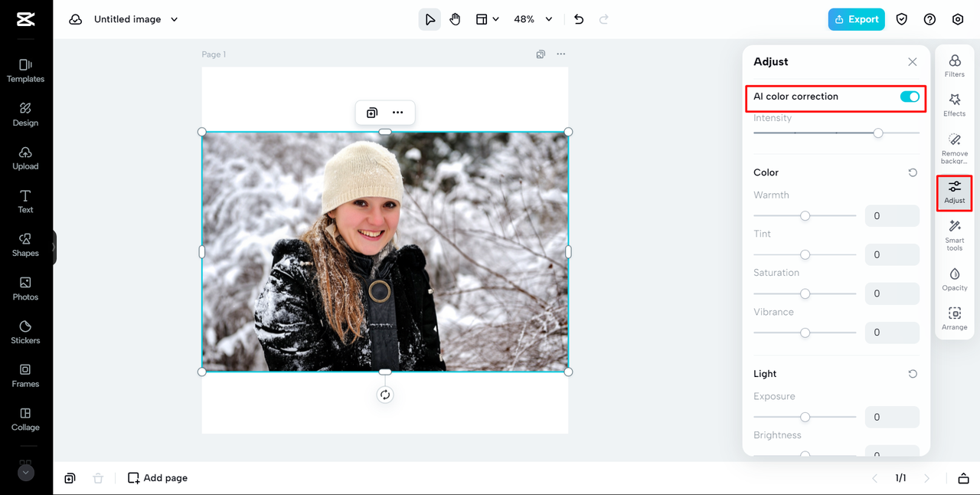This screenshot has height=495, width=980.
Task: Open the Arrange tab
Action: pyautogui.click(x=955, y=319)
